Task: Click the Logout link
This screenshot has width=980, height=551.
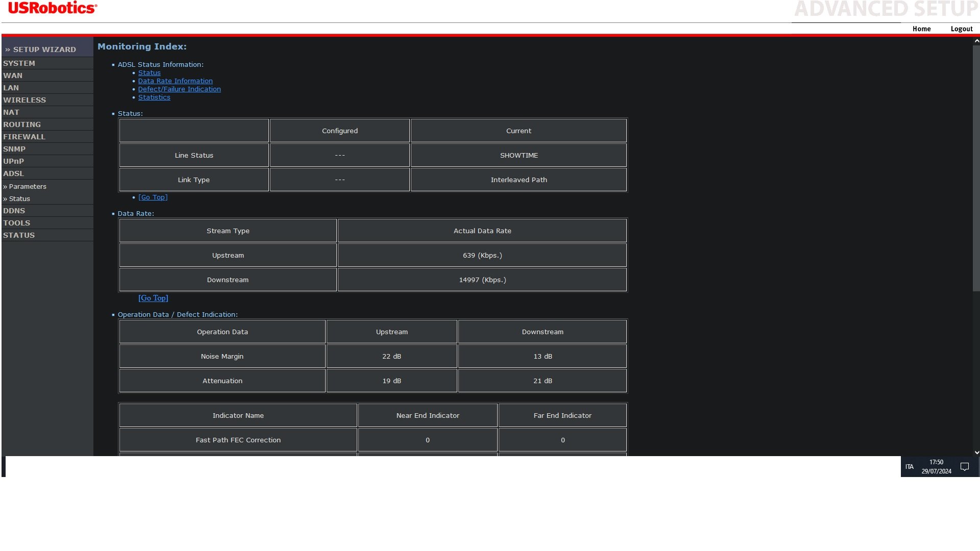Action: 961,29
